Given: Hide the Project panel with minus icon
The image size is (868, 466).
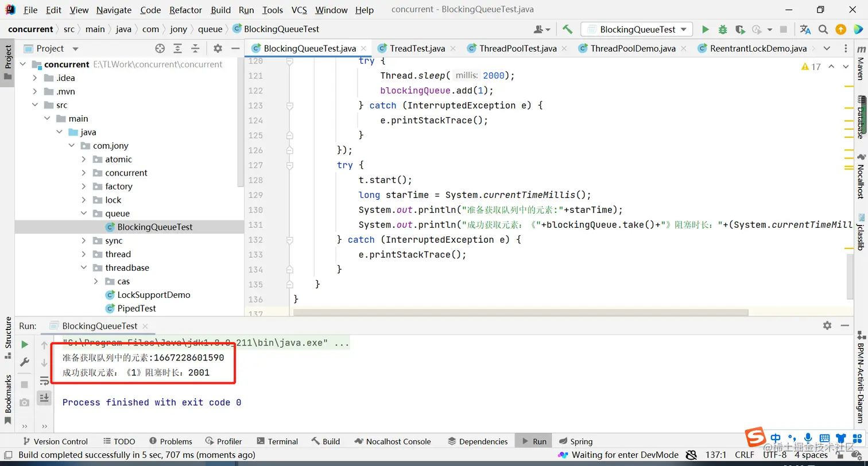Looking at the screenshot, I should (235, 49).
